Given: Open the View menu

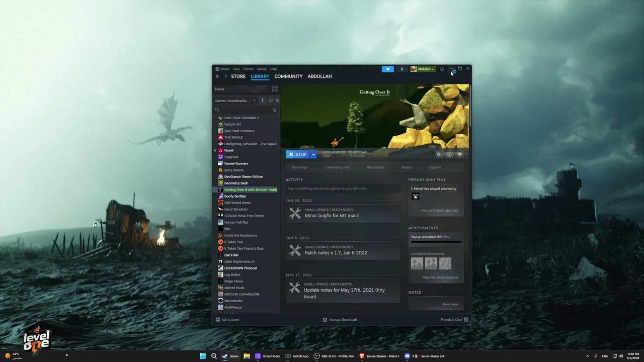Looking at the screenshot, I should pyautogui.click(x=236, y=69).
